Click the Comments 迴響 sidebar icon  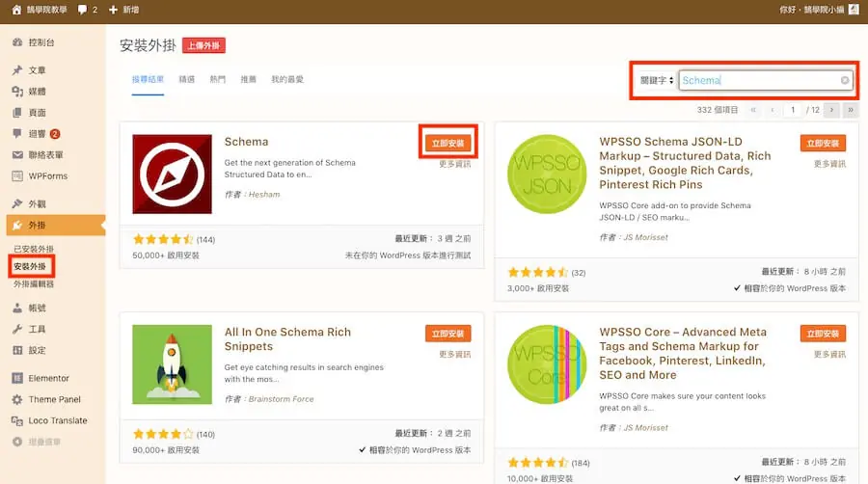click(x=17, y=133)
